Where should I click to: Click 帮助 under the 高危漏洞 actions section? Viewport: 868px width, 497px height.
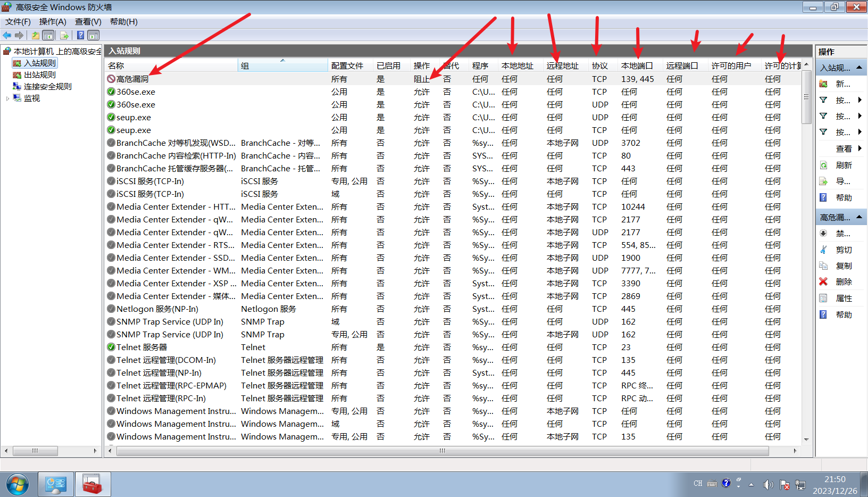point(844,314)
